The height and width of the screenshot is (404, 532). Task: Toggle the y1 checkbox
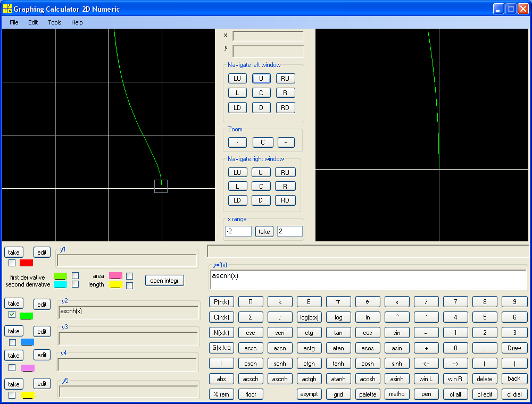[x=12, y=263]
